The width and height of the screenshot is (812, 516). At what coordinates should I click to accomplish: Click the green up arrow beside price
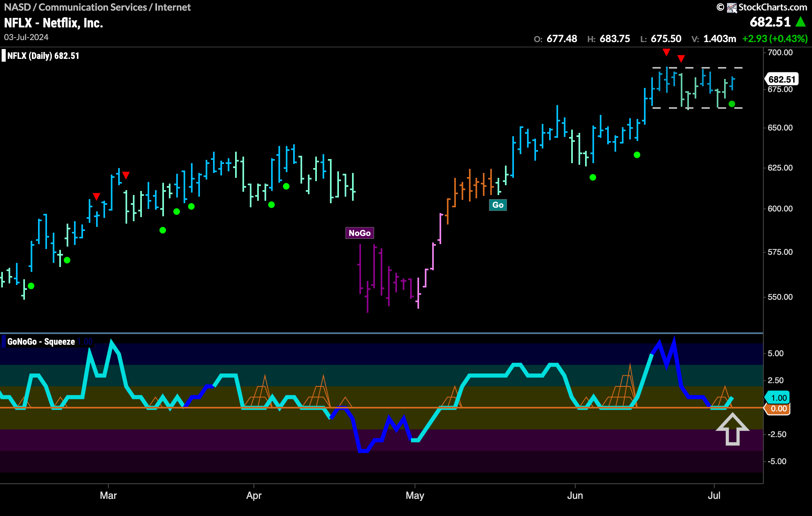coord(801,22)
